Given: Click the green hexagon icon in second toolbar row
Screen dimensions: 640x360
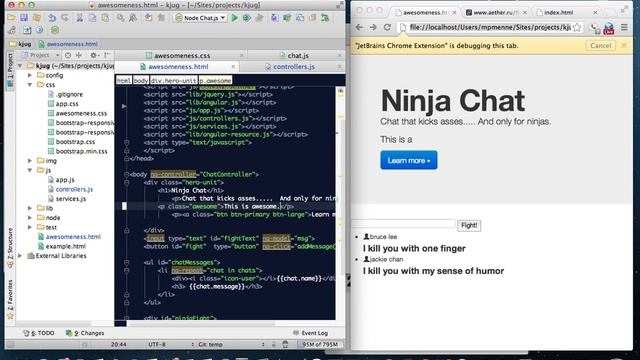Looking at the screenshot, I should point(54,30).
